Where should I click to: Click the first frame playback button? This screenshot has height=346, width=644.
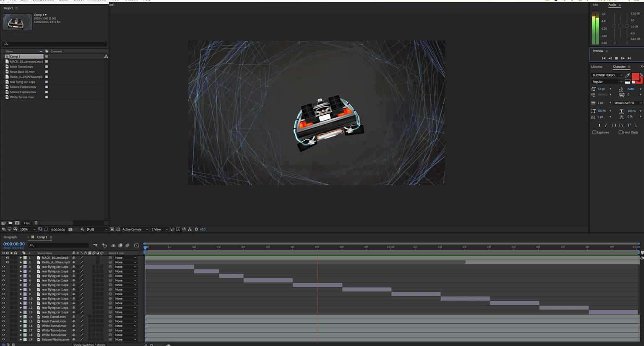(x=604, y=58)
